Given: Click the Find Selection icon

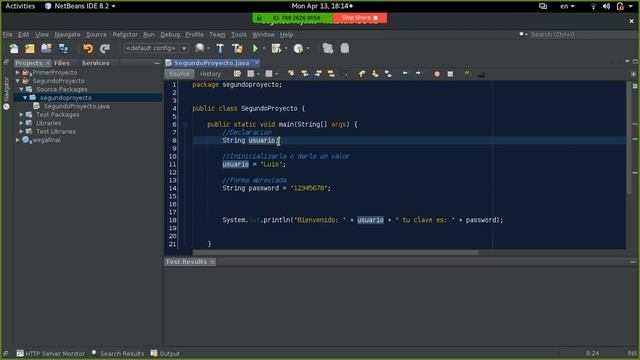Looking at the screenshot, I should (x=291, y=74).
